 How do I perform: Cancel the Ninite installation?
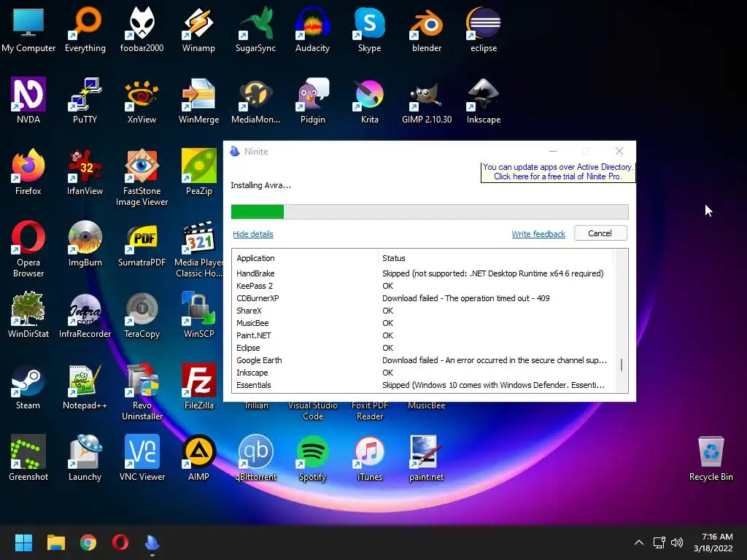tap(600, 233)
